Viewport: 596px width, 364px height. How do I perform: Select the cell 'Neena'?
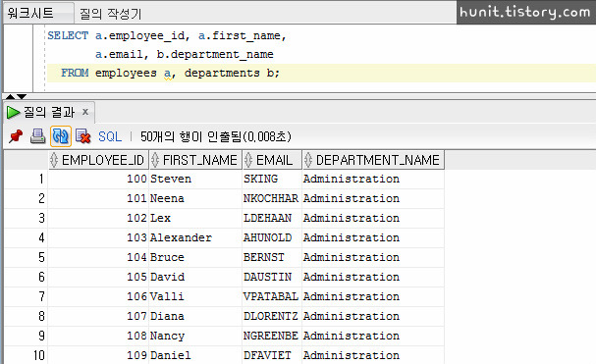pyautogui.click(x=195, y=199)
